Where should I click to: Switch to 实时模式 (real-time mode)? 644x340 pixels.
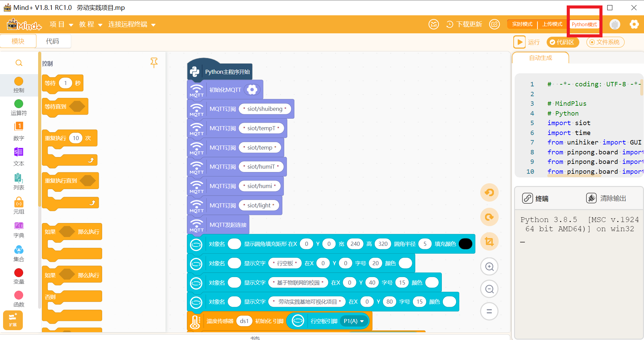pyautogui.click(x=522, y=24)
